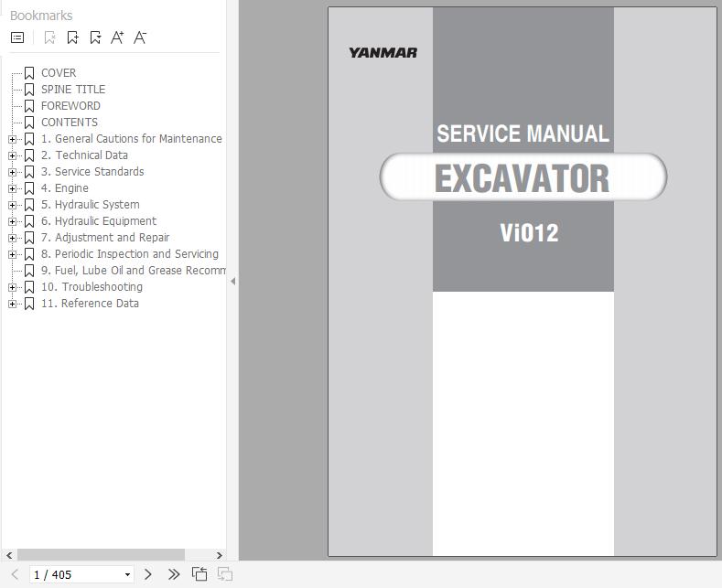This screenshot has height=588, width=722.
Task: Expand the '3. Service Standards' node
Action: pos(13,172)
